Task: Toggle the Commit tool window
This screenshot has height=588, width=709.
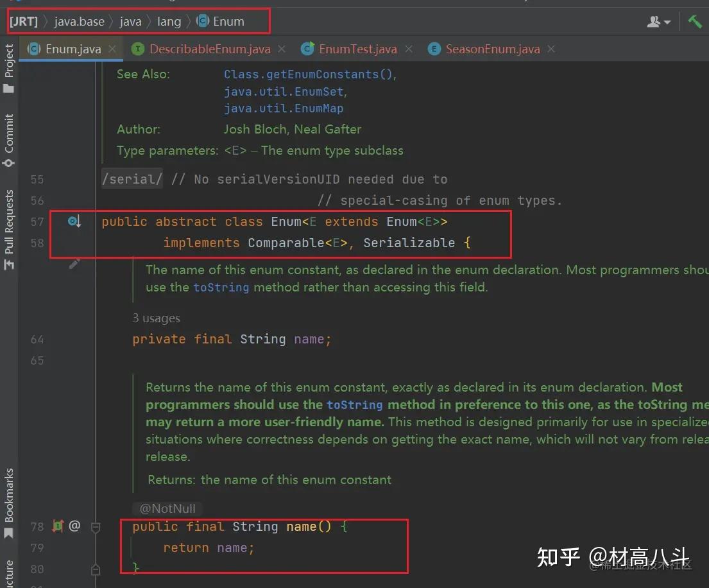Action: 8,141
